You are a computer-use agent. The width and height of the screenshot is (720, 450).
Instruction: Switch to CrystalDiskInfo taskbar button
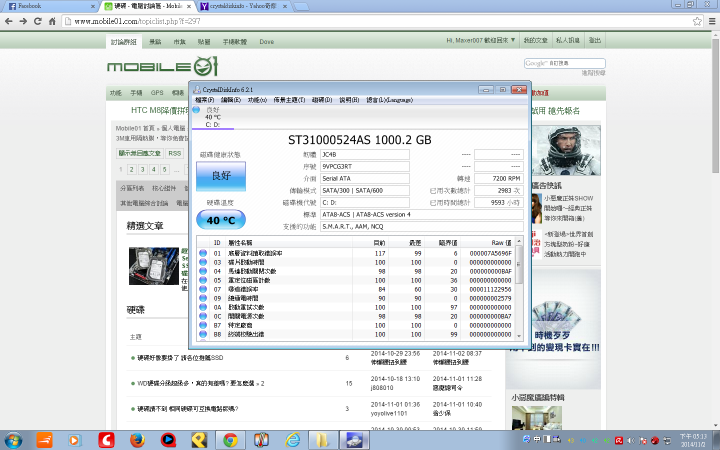pyautogui.click(x=354, y=441)
